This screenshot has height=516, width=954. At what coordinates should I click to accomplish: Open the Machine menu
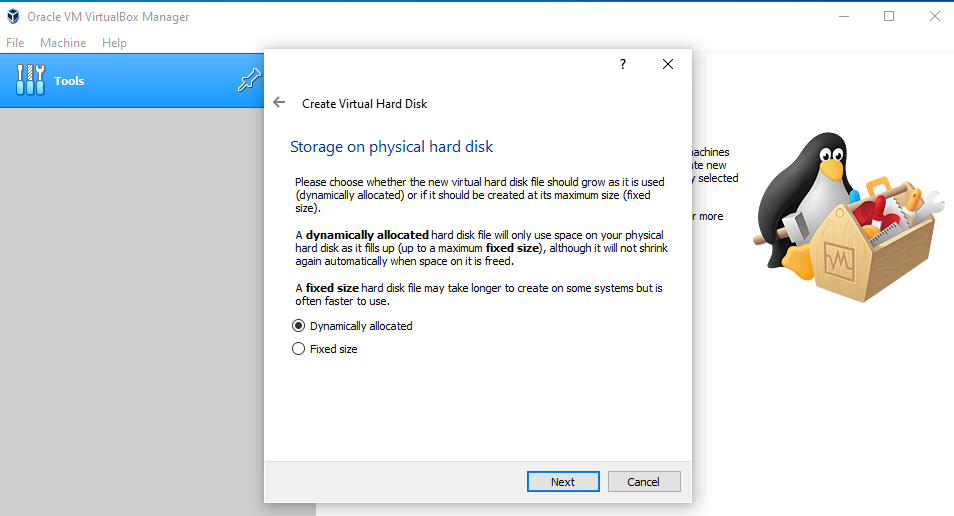point(63,43)
